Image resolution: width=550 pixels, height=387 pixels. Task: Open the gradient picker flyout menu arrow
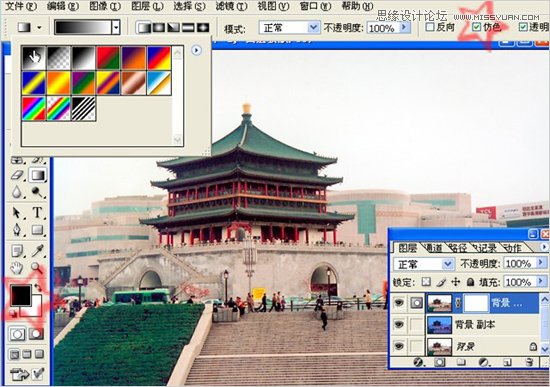point(196,51)
